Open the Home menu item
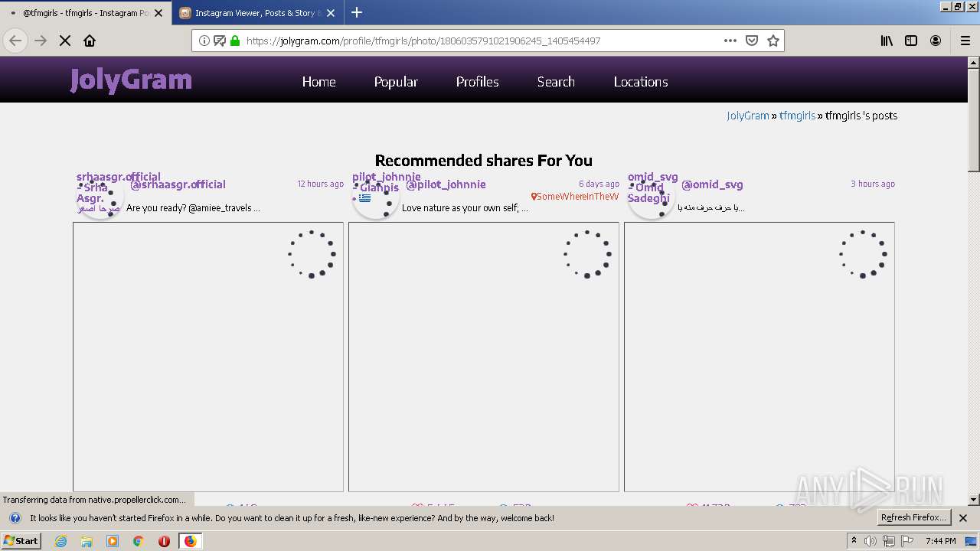Image resolution: width=980 pixels, height=551 pixels. click(x=318, y=82)
